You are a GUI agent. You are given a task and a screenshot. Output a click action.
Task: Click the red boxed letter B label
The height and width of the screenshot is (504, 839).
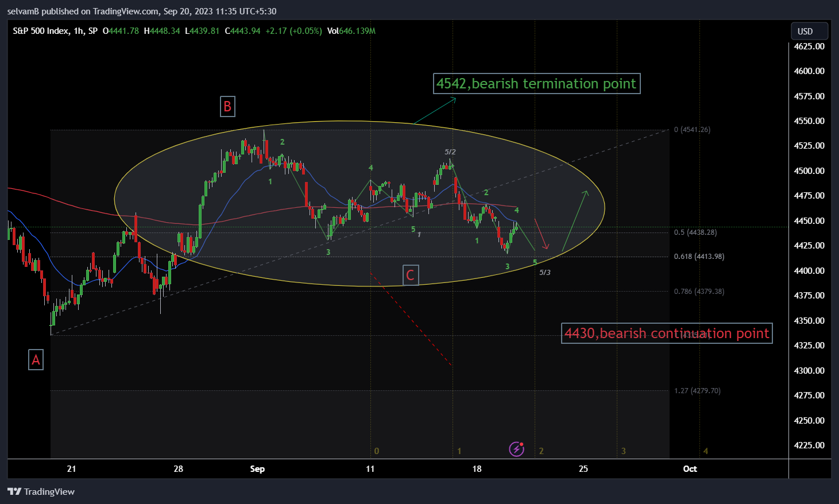(x=227, y=106)
